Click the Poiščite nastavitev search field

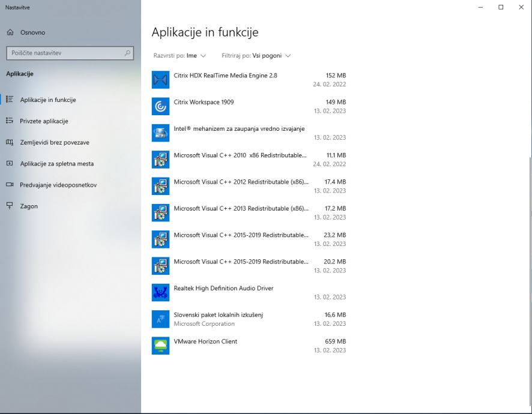70,53
